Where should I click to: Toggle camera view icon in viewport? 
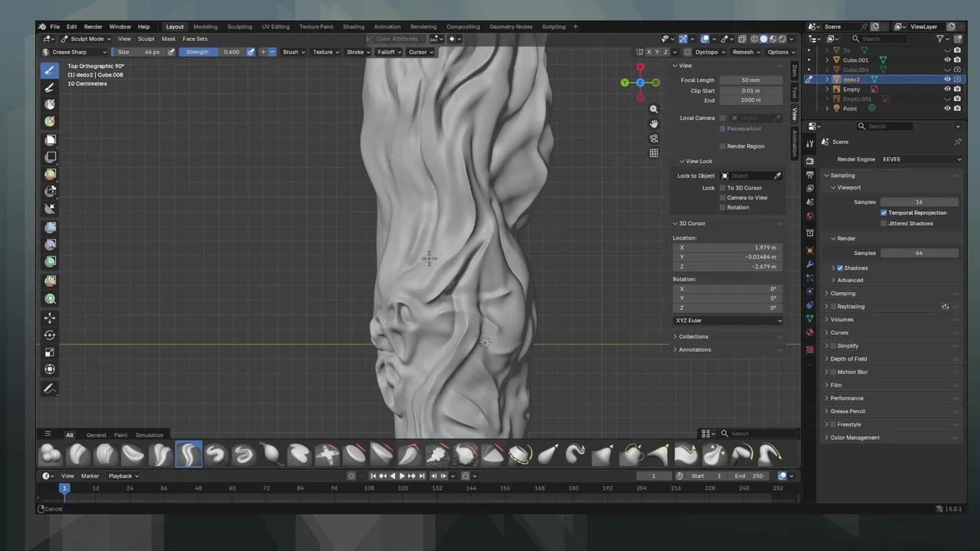654,139
